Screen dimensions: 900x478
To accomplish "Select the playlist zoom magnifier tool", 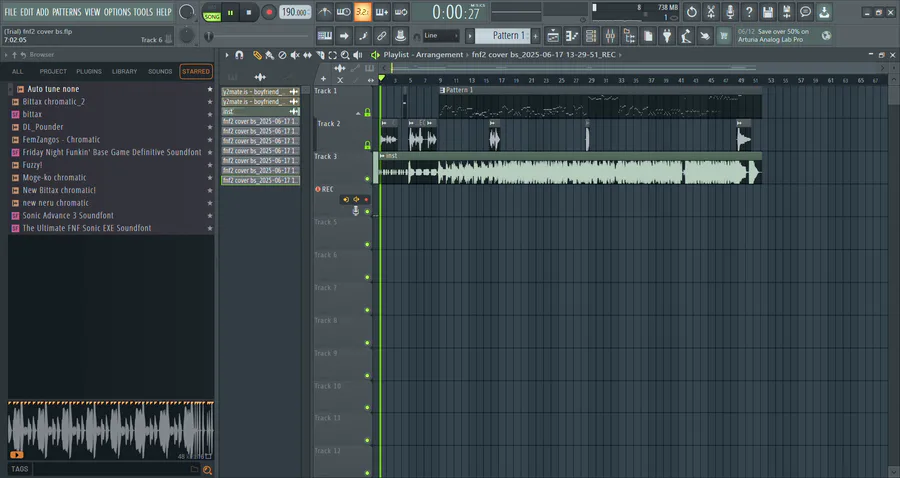I will [x=345, y=55].
